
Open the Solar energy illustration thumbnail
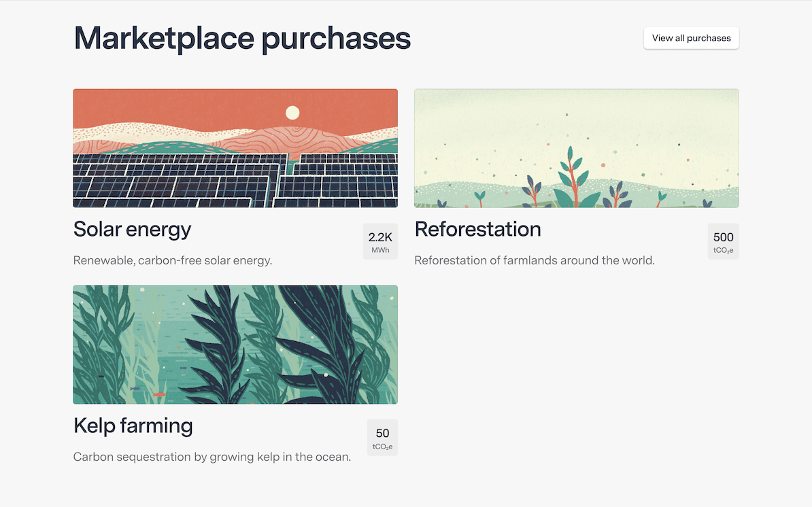tap(235, 148)
